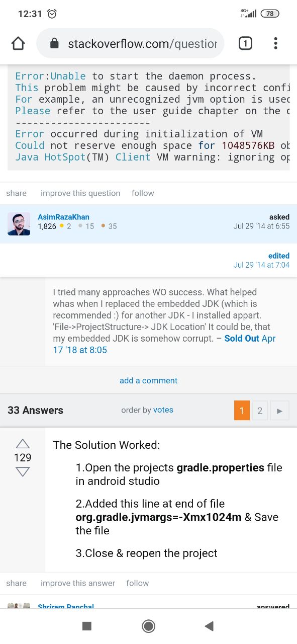Open Chrome's three-dot overflow menu

tap(275, 44)
